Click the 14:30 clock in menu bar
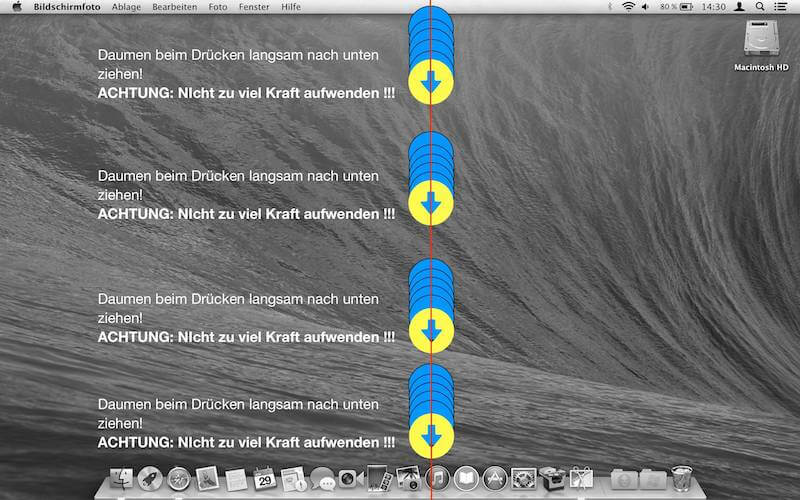The height and width of the screenshot is (500, 800). (x=713, y=7)
